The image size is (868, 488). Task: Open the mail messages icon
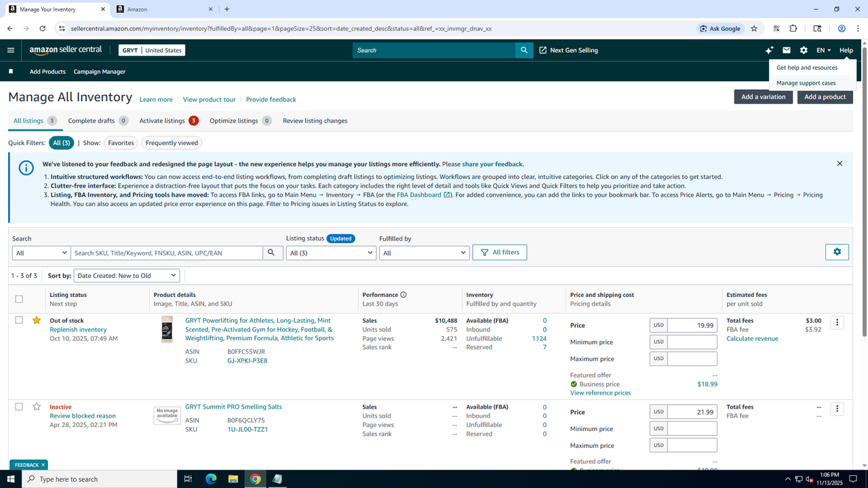coord(787,50)
